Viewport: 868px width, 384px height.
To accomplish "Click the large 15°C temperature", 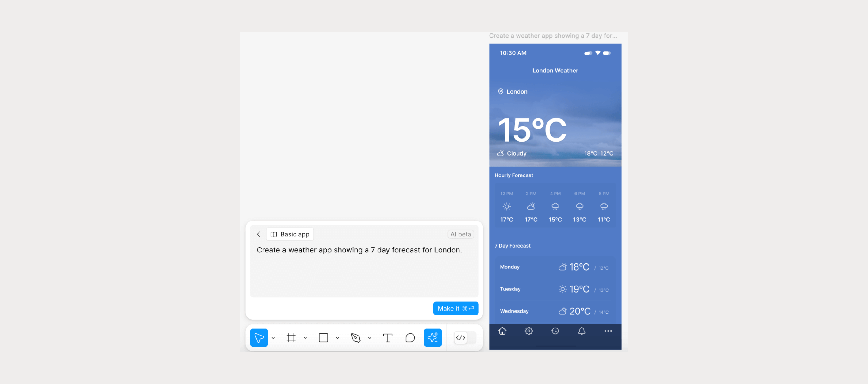I will tap(532, 130).
